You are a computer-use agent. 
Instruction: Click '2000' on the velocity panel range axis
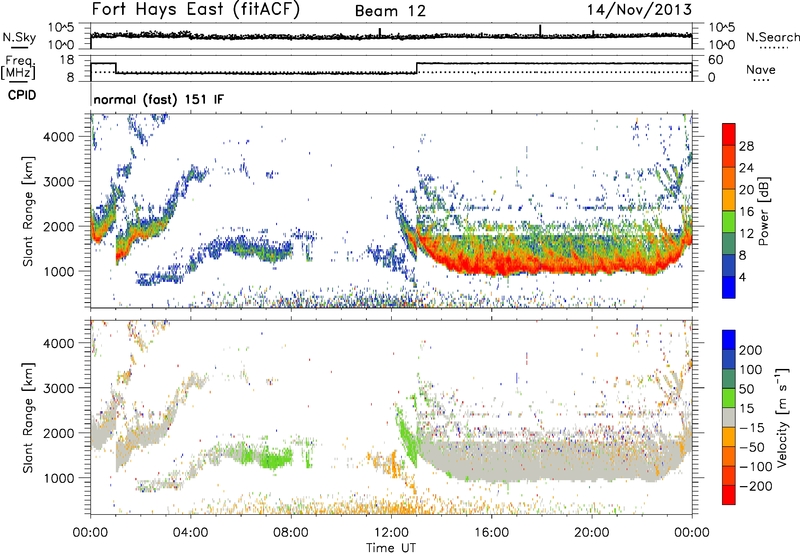[59, 433]
